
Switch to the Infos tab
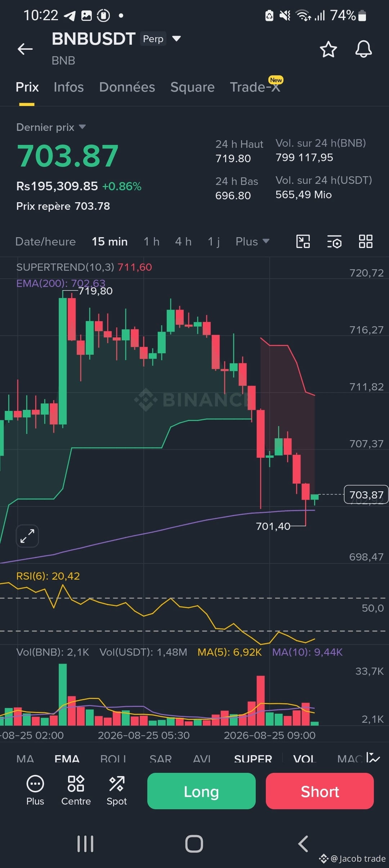click(68, 87)
